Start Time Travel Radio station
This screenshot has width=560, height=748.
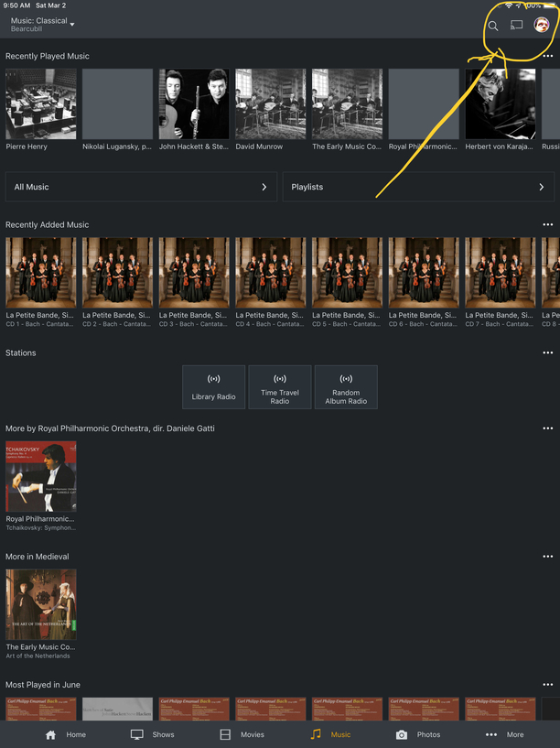pos(280,387)
